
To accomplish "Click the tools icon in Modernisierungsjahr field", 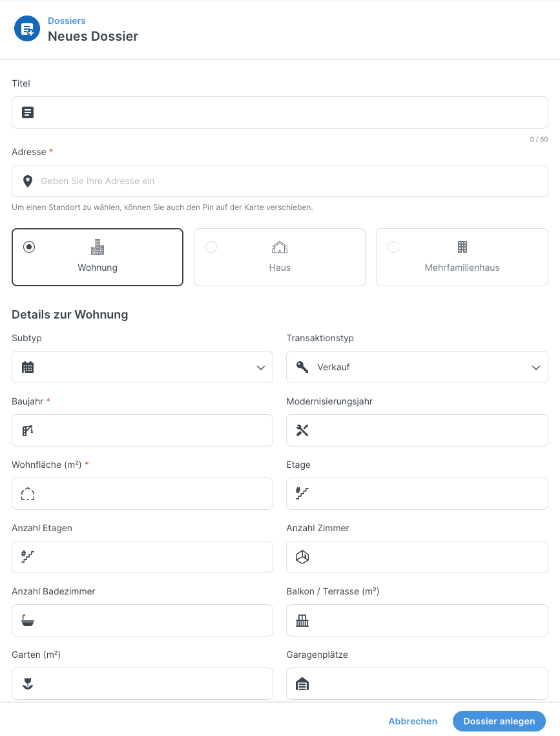I will [302, 430].
